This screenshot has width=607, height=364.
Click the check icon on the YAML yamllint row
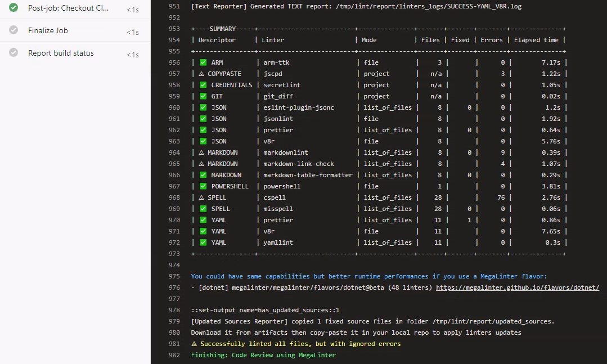point(203,242)
